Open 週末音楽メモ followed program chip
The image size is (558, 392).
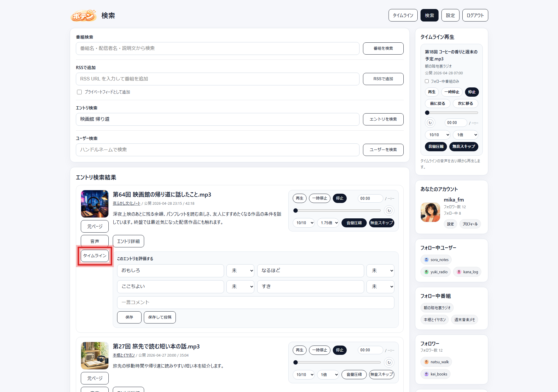coord(465,320)
